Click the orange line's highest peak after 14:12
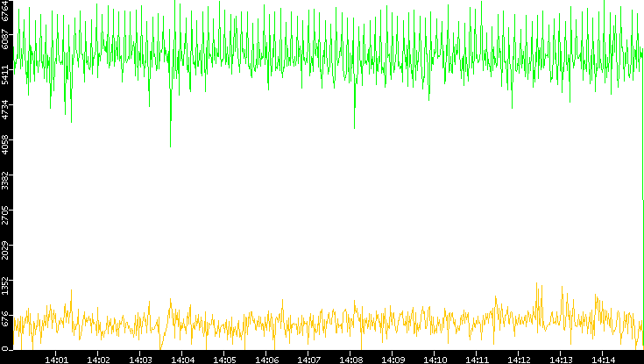This screenshot has width=644, height=364. (x=537, y=283)
